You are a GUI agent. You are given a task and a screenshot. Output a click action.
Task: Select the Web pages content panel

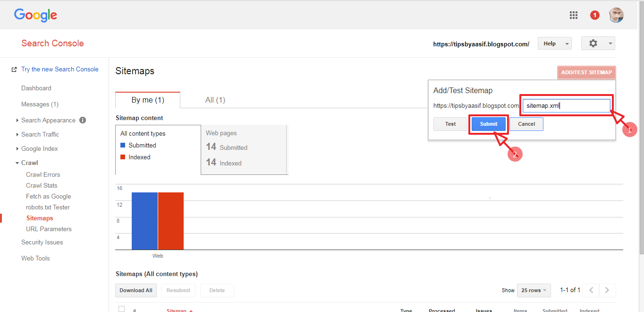(244, 149)
